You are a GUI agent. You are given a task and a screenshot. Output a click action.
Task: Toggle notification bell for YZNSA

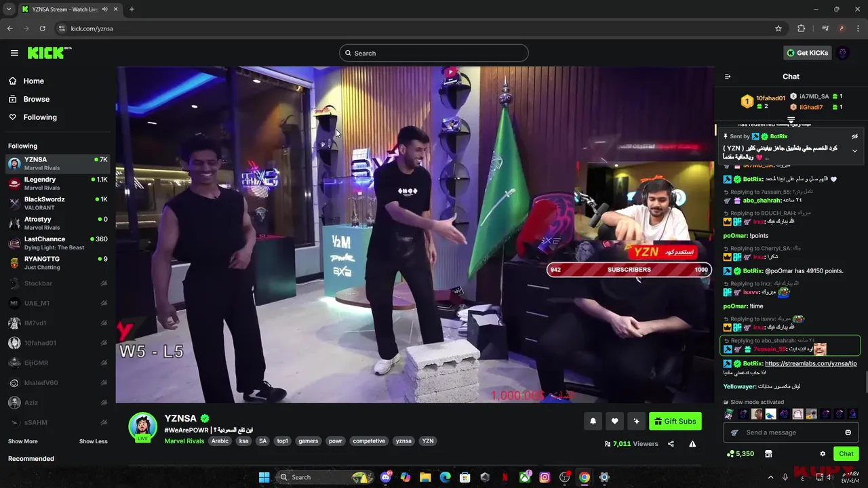pyautogui.click(x=593, y=421)
